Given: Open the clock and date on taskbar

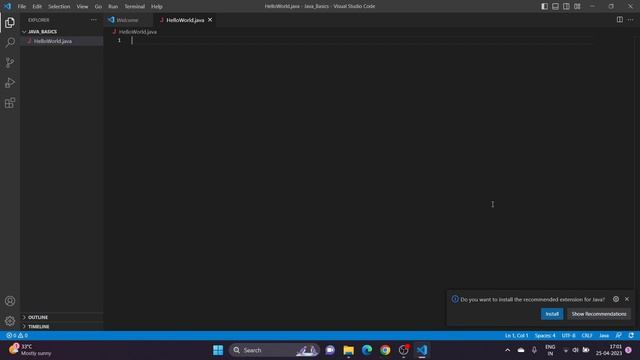Looking at the screenshot, I should pos(609,350).
